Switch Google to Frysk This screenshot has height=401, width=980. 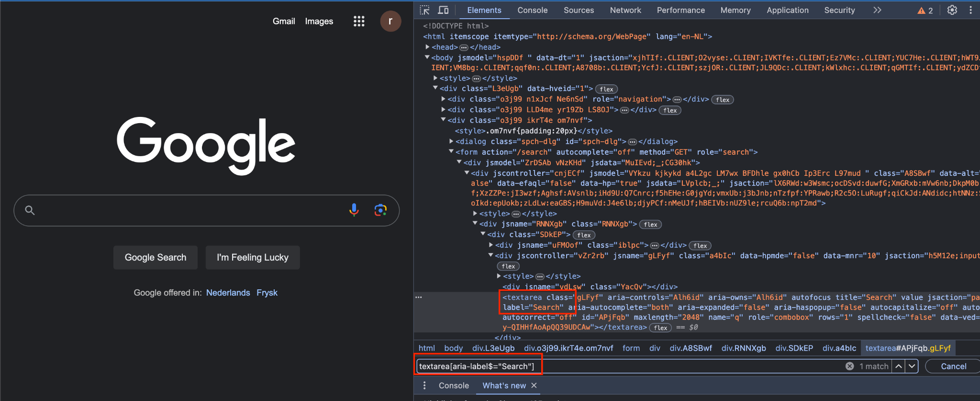(x=267, y=292)
